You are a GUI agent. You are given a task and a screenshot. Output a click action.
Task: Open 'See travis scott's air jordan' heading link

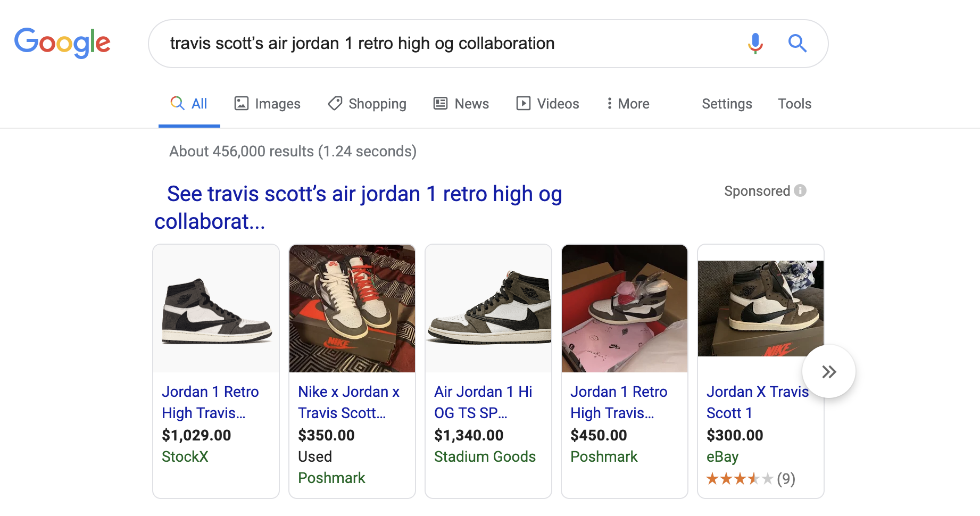(x=359, y=207)
